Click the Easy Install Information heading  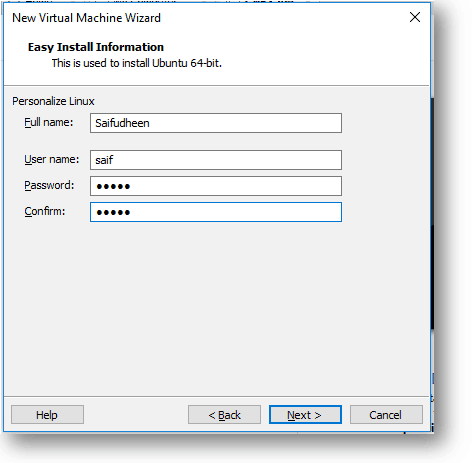96,47
